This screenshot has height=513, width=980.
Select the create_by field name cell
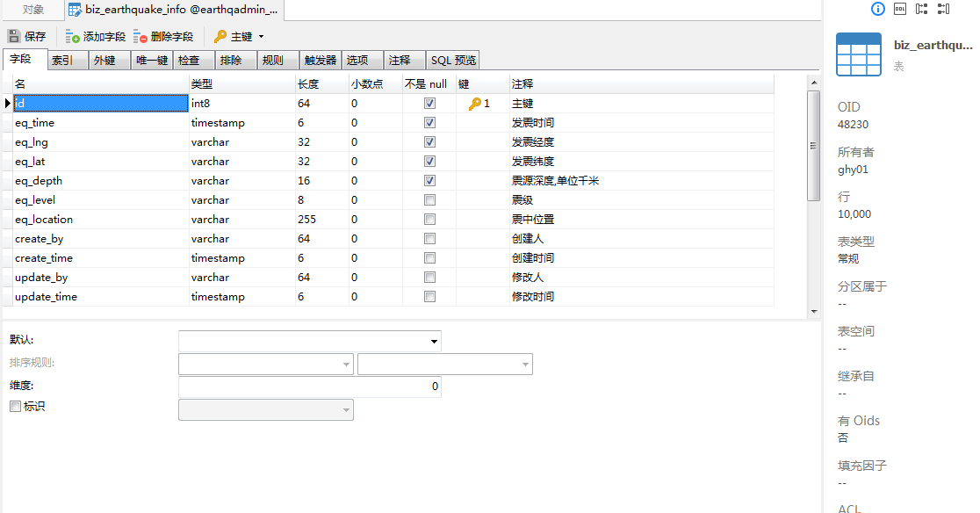101,239
